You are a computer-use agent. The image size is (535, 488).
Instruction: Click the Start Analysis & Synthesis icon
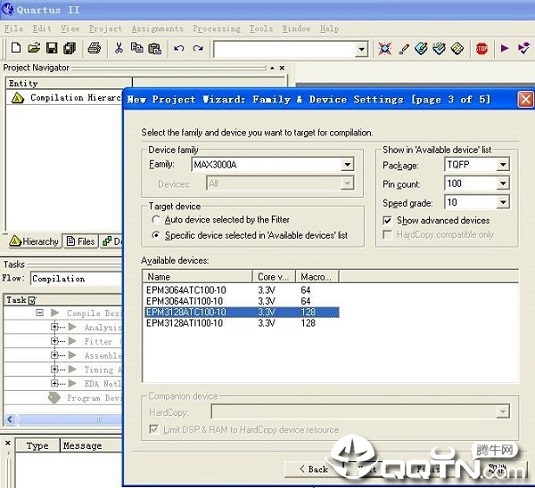(x=524, y=48)
